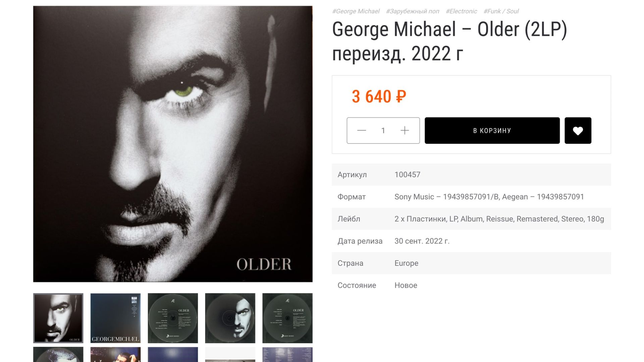Open the #Electronic tag link

coord(461,11)
